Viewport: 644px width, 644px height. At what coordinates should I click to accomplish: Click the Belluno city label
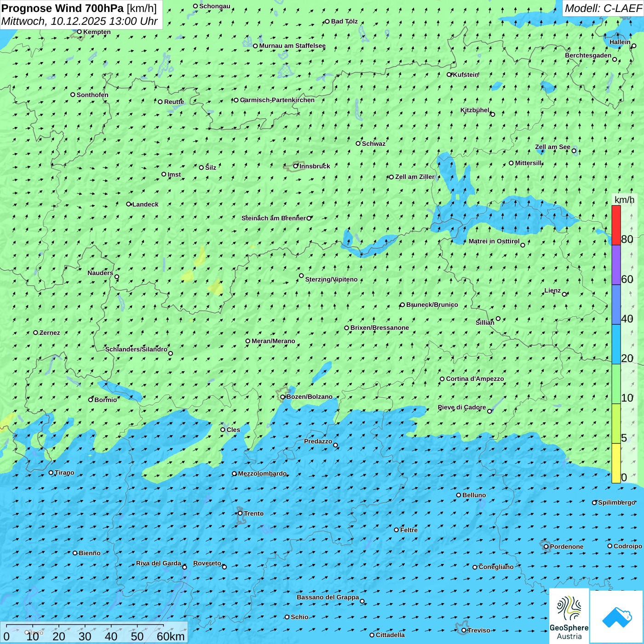click(474, 495)
